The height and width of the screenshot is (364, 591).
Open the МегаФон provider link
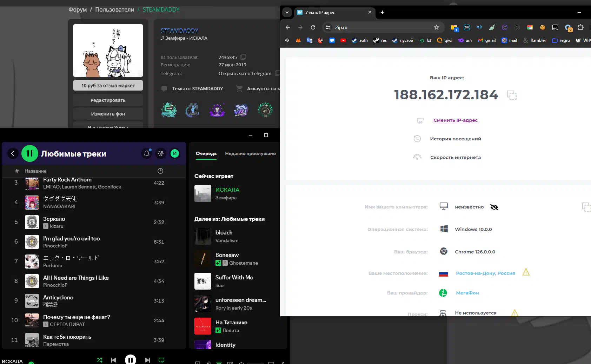click(467, 293)
